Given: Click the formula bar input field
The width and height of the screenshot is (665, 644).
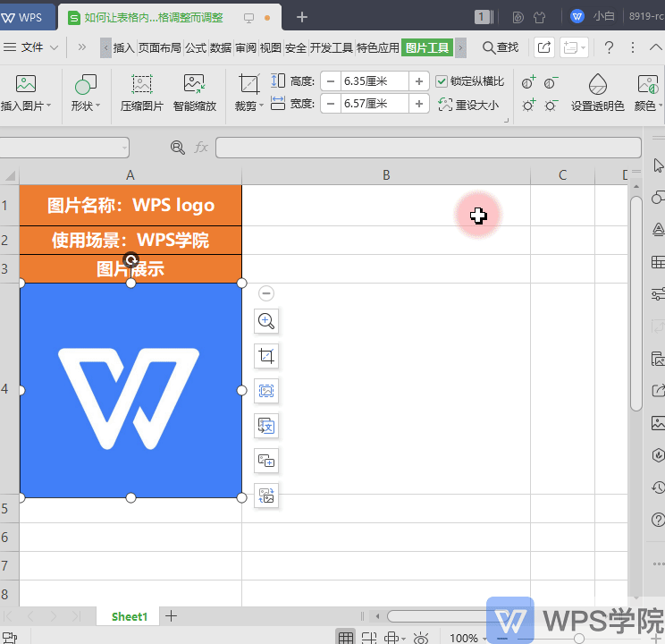Looking at the screenshot, I should point(428,148).
